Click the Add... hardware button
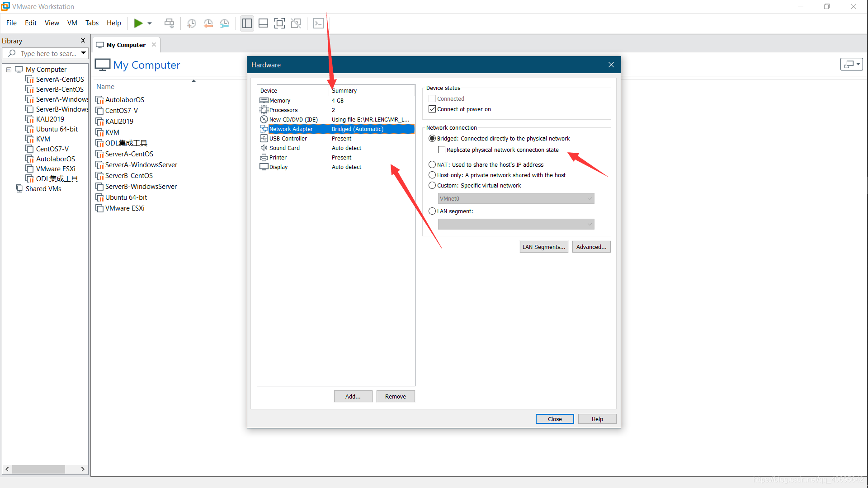This screenshot has height=488, width=868. 353,397
